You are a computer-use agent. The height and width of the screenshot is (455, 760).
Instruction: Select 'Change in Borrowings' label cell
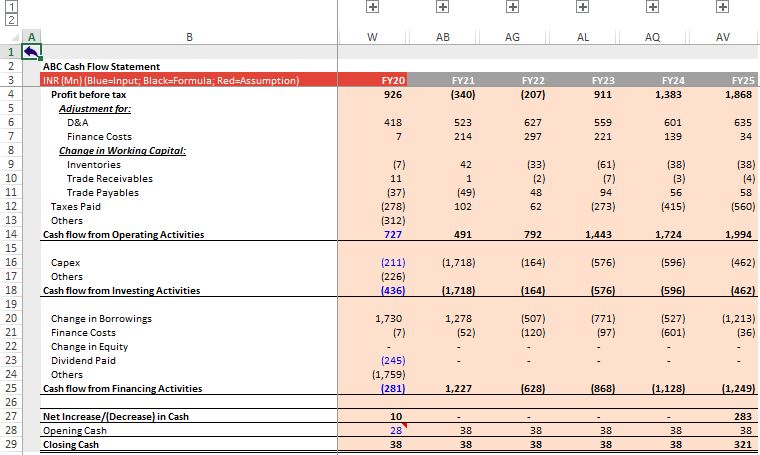point(189,318)
